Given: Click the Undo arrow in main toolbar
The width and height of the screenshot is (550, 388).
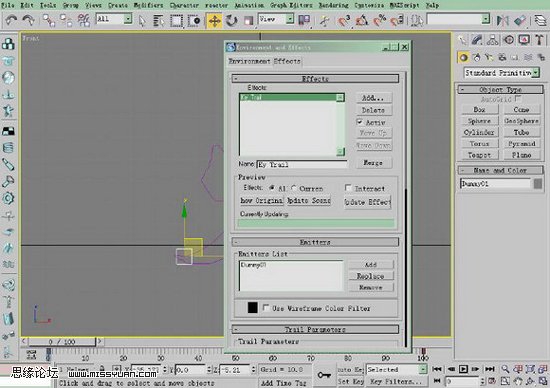Looking at the screenshot, I should click(11, 20).
